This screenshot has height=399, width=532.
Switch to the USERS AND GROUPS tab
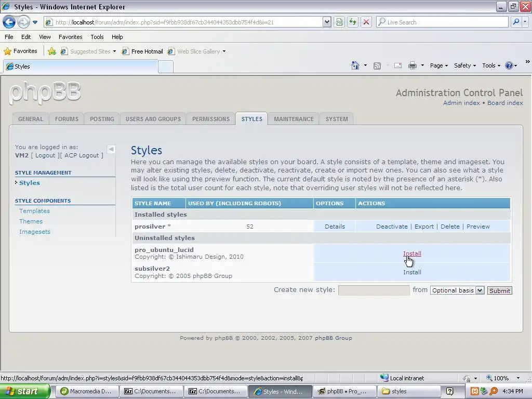(x=153, y=119)
